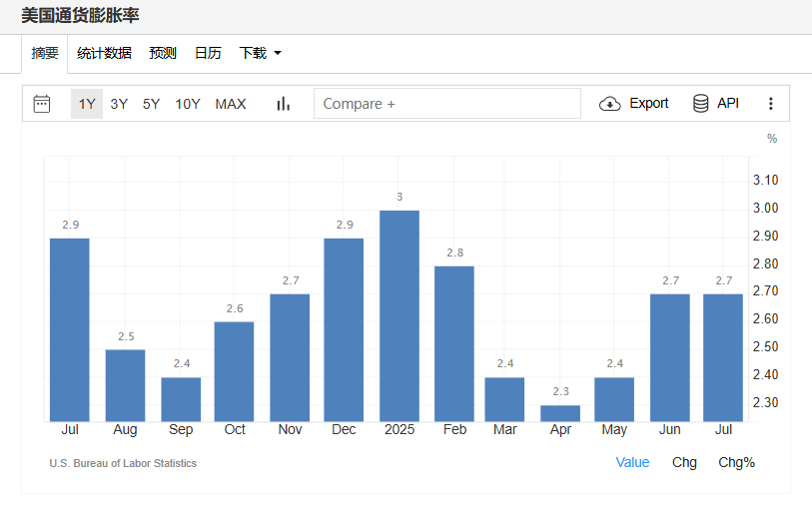Select the 10Y time range

tap(188, 104)
